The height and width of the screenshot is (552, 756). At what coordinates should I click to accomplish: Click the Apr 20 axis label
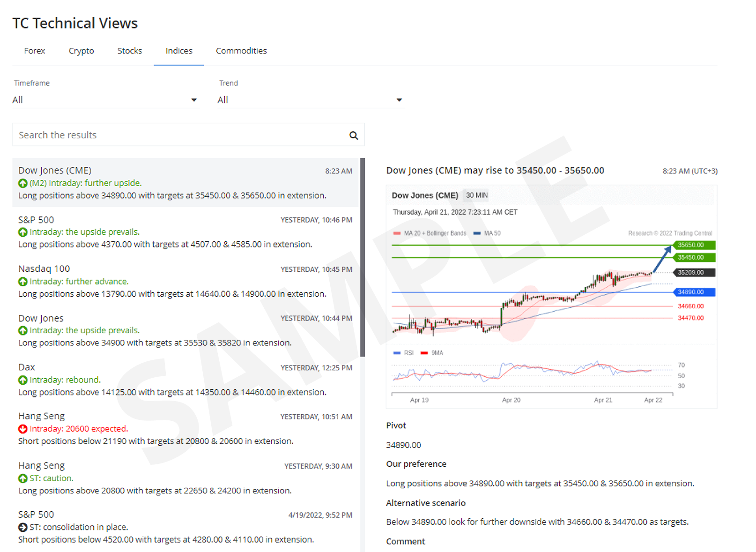coord(511,400)
